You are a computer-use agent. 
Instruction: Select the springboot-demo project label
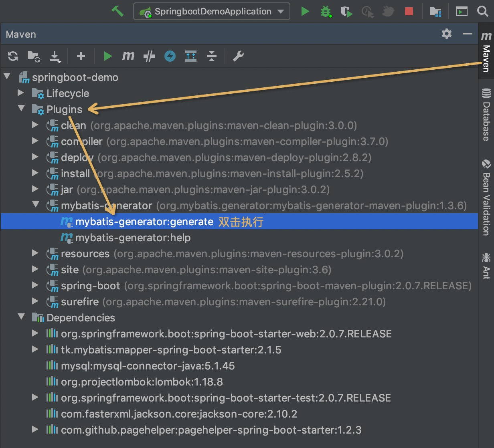coord(75,77)
